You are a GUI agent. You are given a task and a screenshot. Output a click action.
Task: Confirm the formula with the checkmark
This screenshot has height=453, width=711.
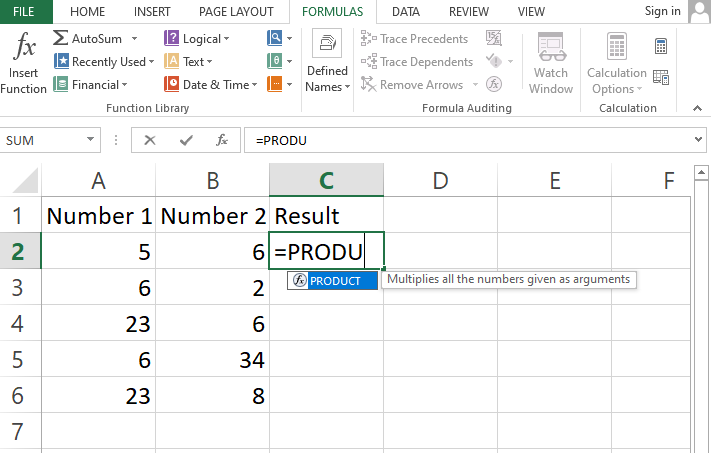click(x=186, y=141)
